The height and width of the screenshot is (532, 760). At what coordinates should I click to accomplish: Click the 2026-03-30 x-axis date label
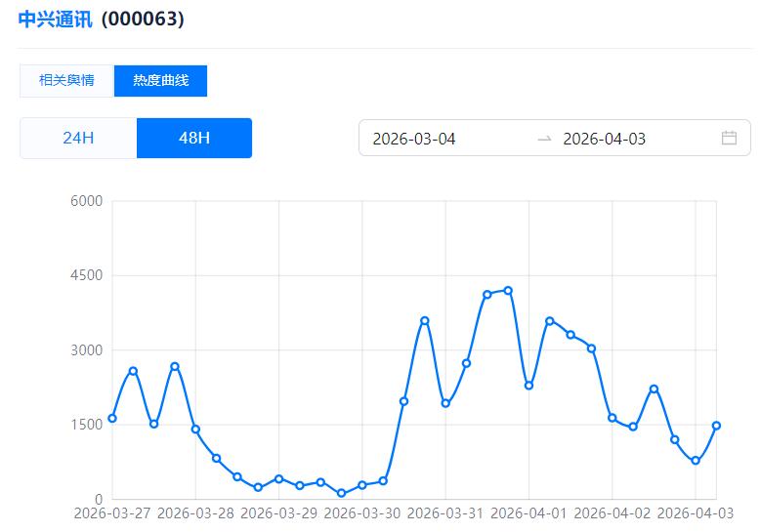coord(361,512)
